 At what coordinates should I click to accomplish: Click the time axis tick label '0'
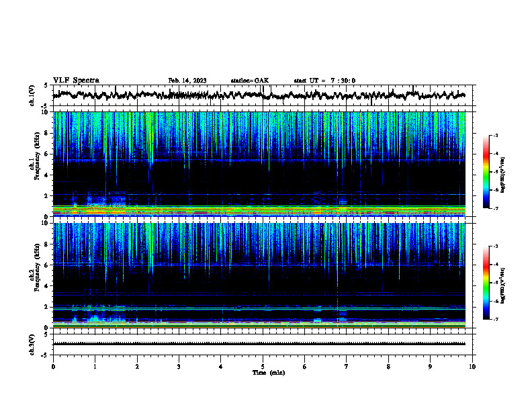tap(53, 367)
